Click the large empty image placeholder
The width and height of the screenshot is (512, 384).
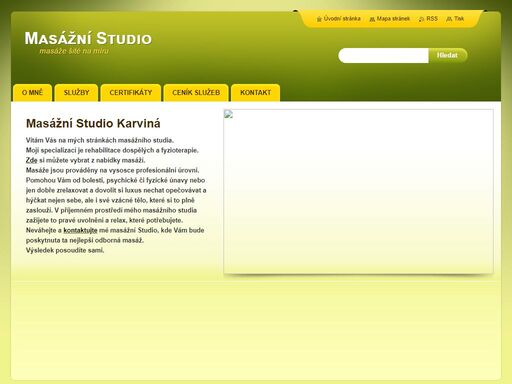tap(359, 192)
